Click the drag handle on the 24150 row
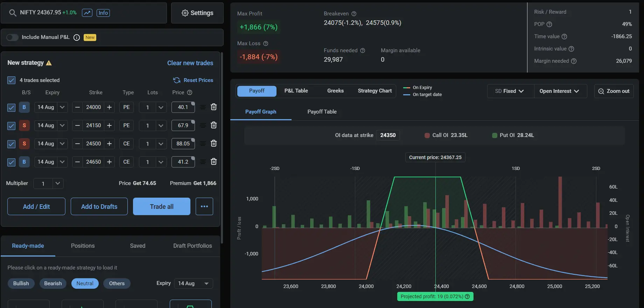 (203, 125)
